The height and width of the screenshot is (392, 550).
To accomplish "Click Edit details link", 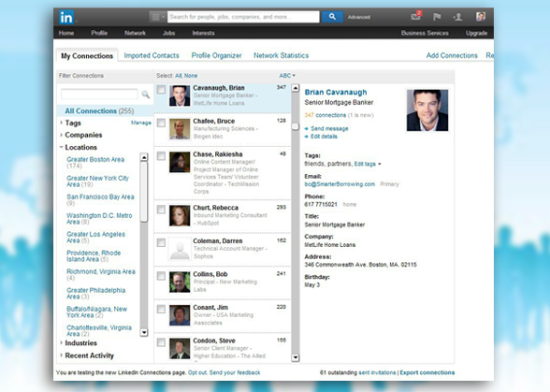I will [x=324, y=137].
